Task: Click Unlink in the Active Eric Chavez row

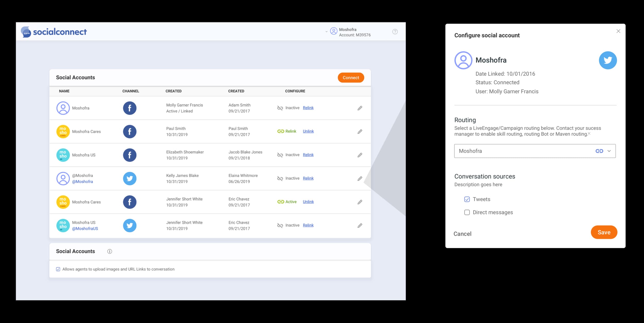Action: point(308,202)
